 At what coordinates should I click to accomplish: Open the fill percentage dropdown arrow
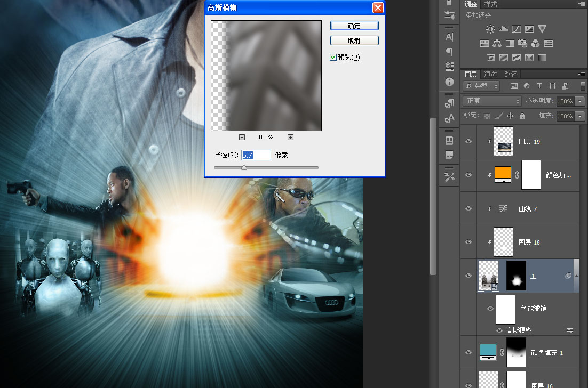pyautogui.click(x=580, y=116)
